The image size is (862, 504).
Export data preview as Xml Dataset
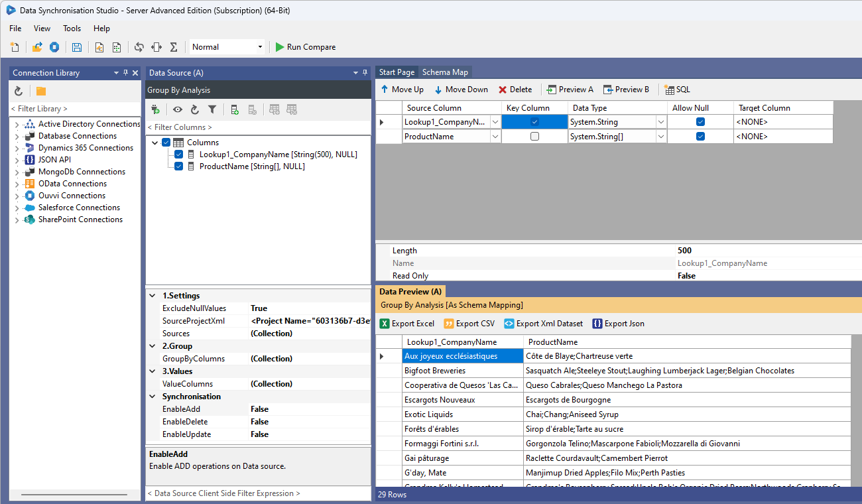pos(544,324)
